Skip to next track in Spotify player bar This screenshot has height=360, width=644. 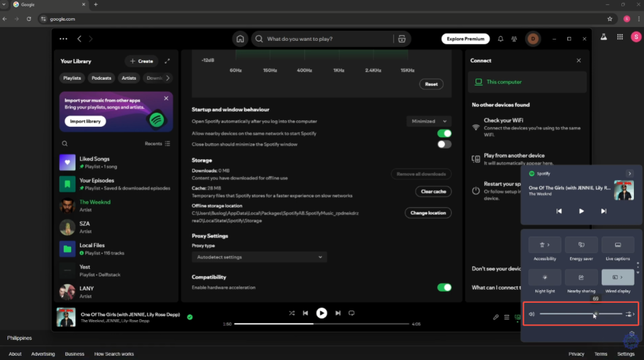(x=338, y=314)
